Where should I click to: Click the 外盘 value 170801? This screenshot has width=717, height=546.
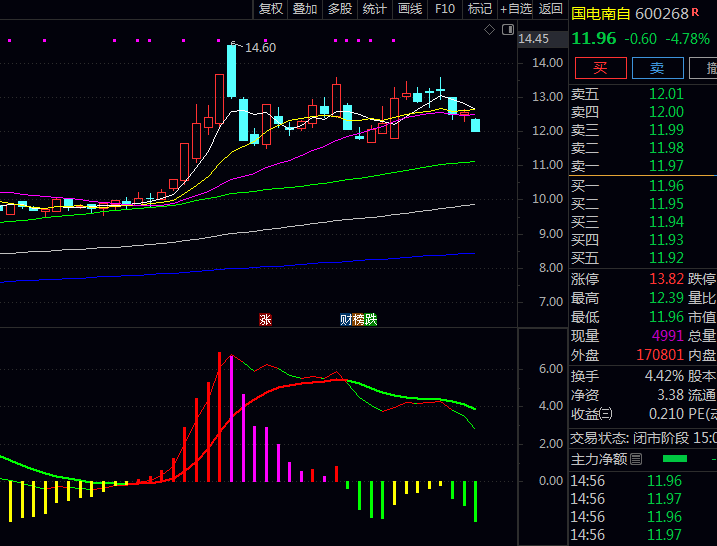660,355
